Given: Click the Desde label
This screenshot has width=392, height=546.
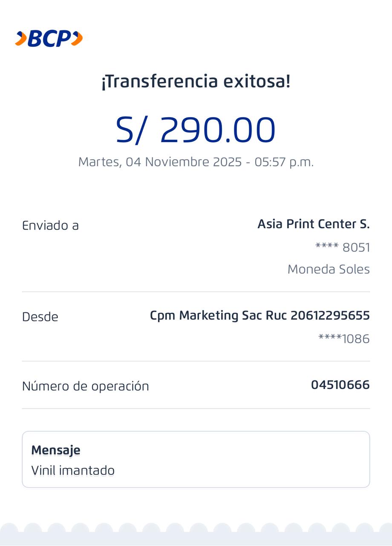Looking at the screenshot, I should pyautogui.click(x=40, y=317).
